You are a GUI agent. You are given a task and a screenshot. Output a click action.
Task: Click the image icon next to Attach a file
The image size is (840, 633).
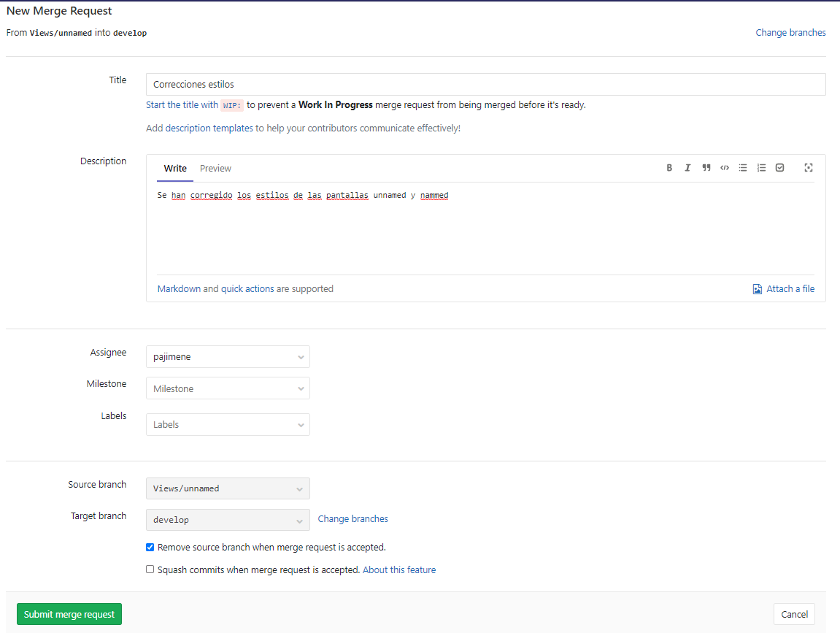click(757, 288)
